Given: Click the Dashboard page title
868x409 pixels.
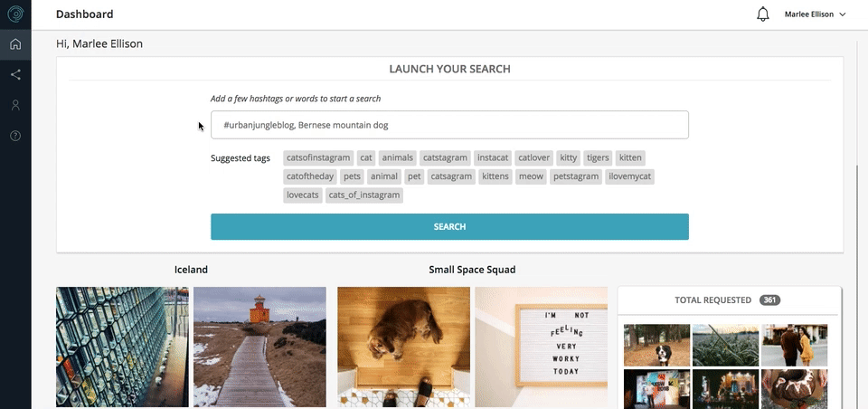Looking at the screenshot, I should (85, 14).
